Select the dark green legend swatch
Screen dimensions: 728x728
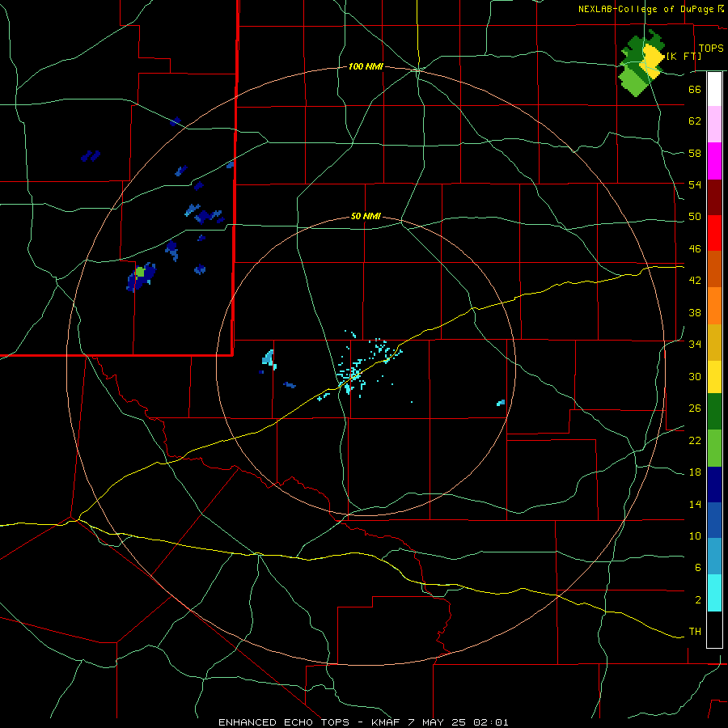coord(714,412)
